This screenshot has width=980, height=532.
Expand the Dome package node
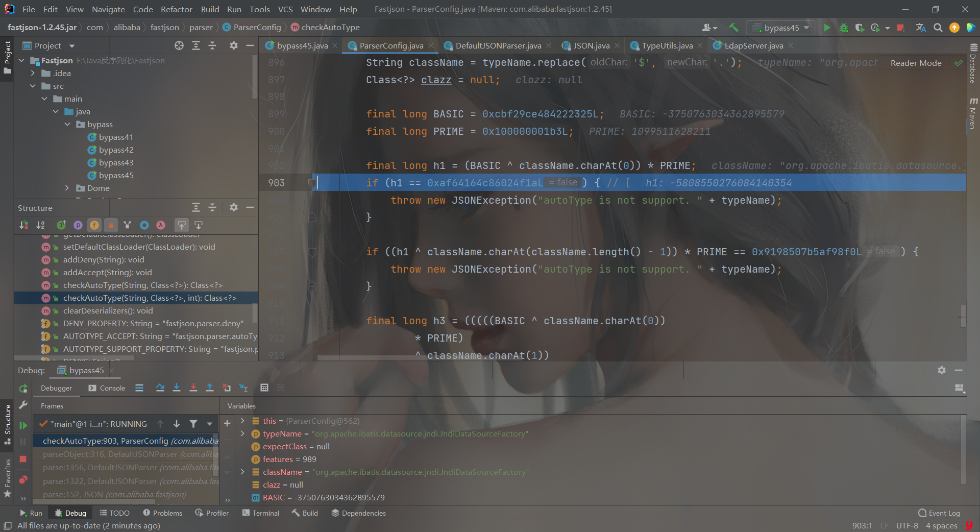click(x=67, y=188)
